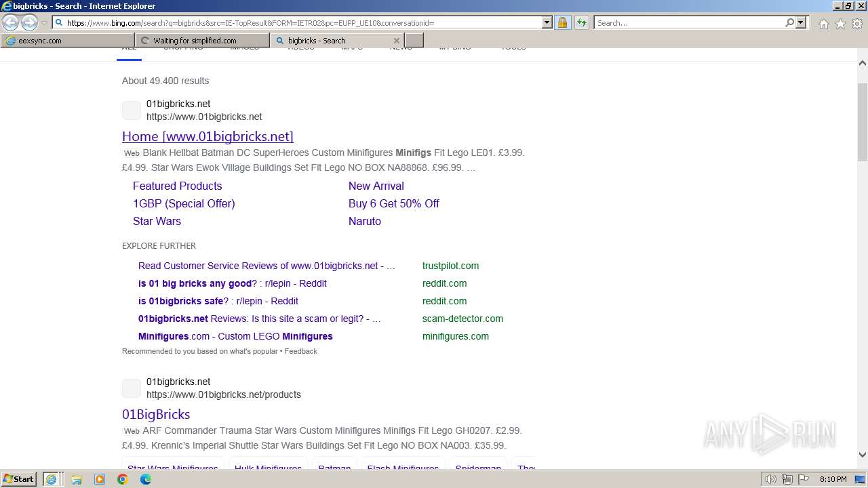
Task: Open the Star Wars sitelink
Action: point(157,221)
